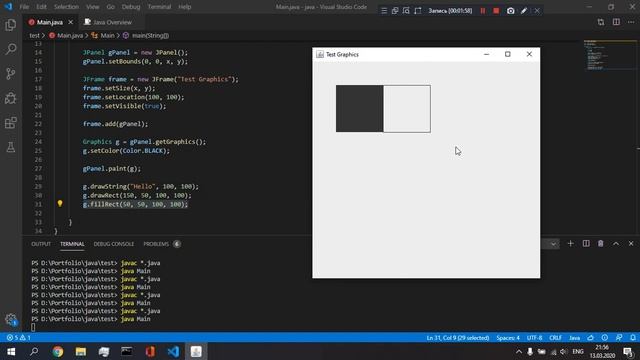
Task: Open the View menu
Action: tap(93, 7)
